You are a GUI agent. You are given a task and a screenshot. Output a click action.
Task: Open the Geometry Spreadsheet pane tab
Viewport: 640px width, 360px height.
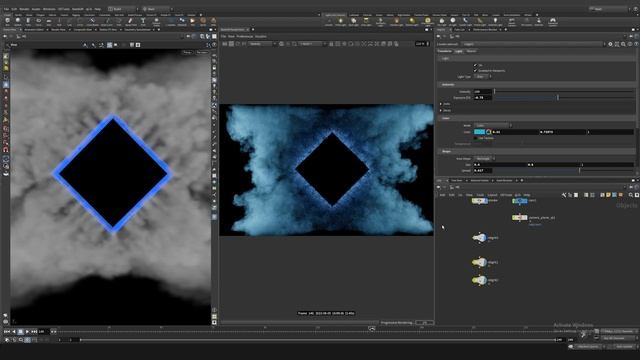click(138, 29)
